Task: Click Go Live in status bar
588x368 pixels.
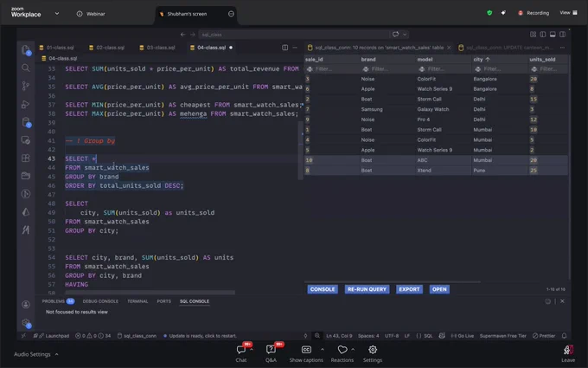Action: click(463, 336)
